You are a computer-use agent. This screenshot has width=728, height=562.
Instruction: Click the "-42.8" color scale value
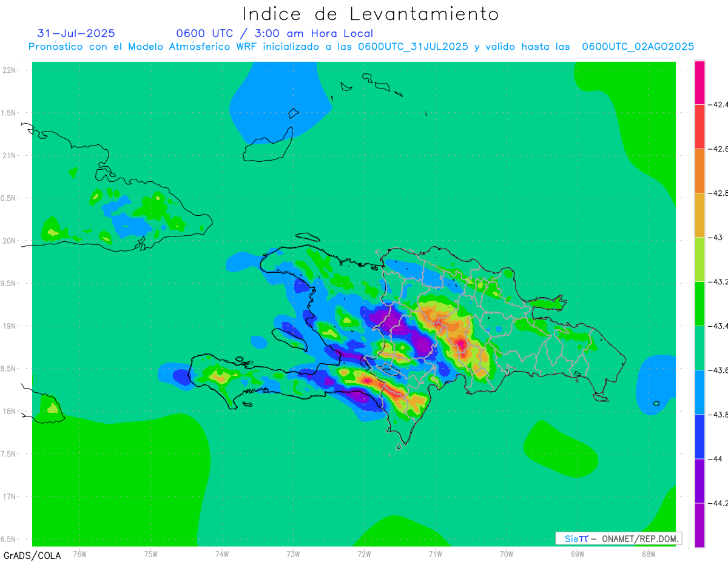coord(718,193)
